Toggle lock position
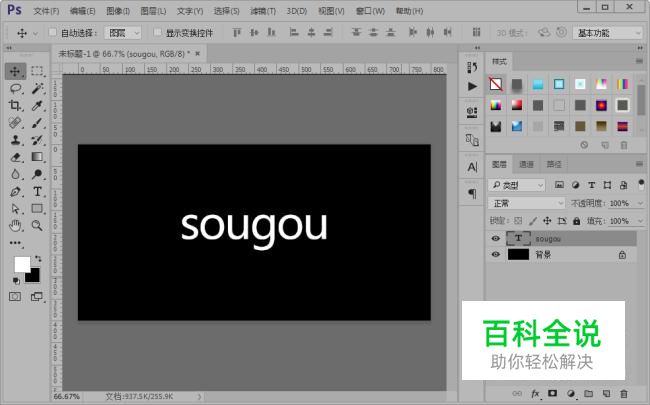This screenshot has height=405, width=650. [547, 221]
